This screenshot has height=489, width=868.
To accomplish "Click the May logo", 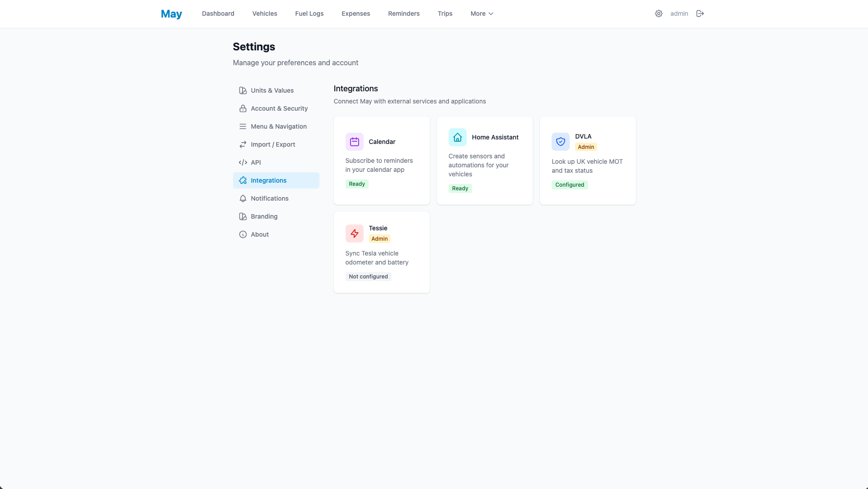I will coord(171,14).
